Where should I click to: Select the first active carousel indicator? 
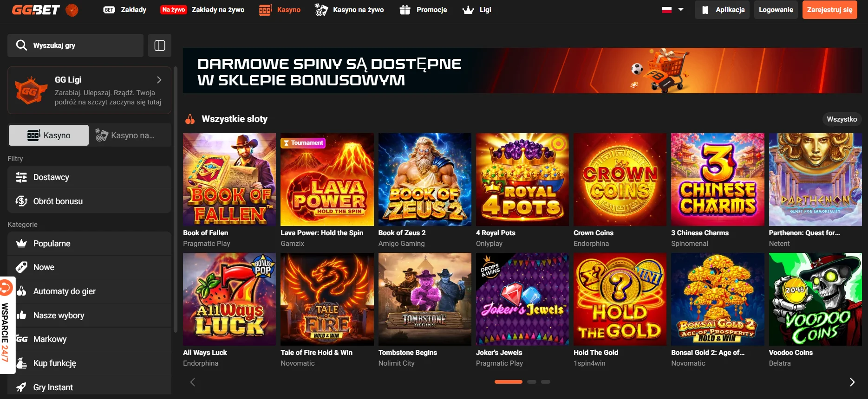tap(509, 382)
